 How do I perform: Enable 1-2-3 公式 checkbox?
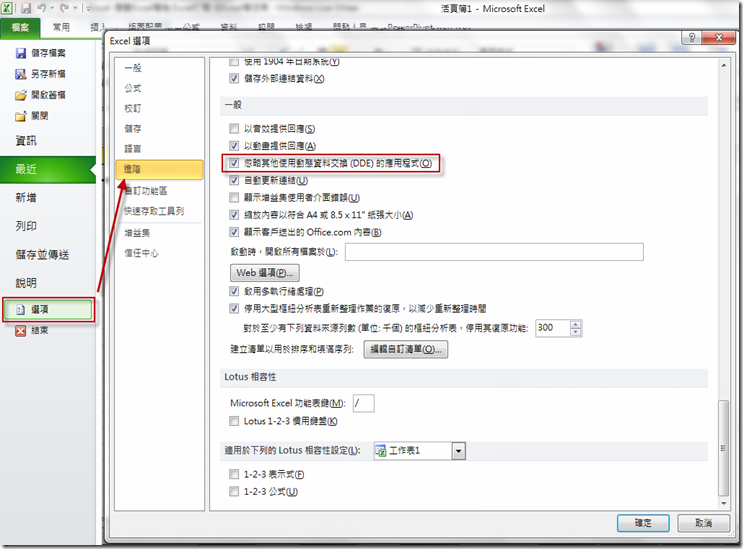tap(234, 492)
